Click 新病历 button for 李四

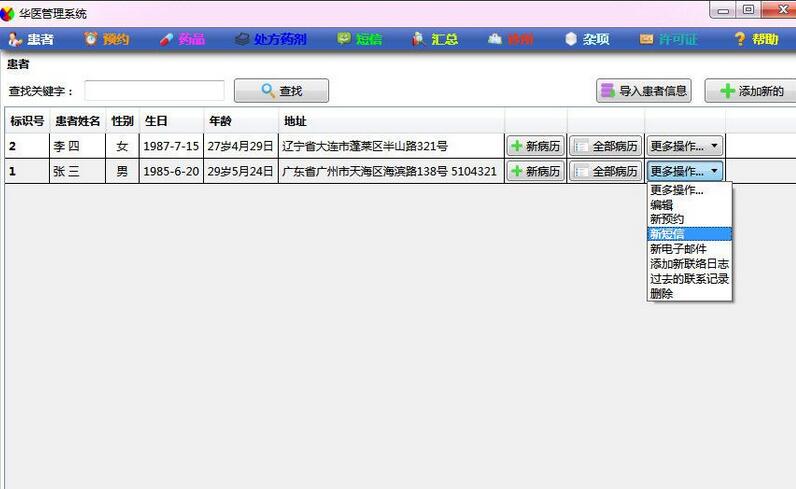(x=536, y=146)
